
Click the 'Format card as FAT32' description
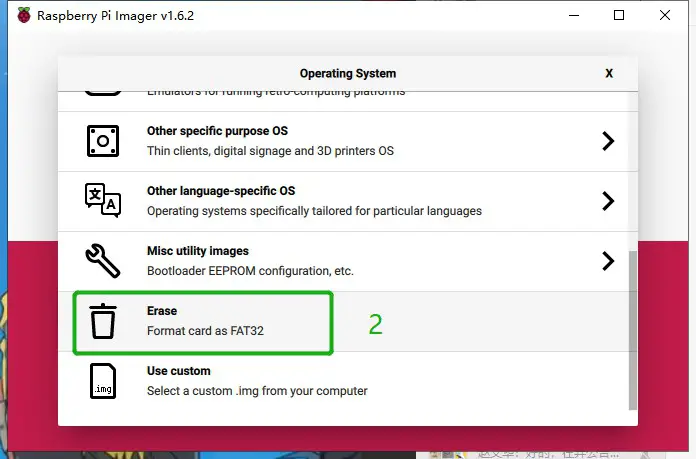pyautogui.click(x=206, y=331)
